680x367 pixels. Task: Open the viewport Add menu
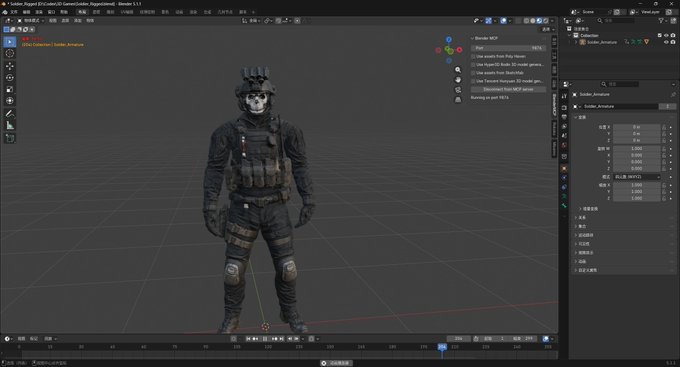point(78,20)
